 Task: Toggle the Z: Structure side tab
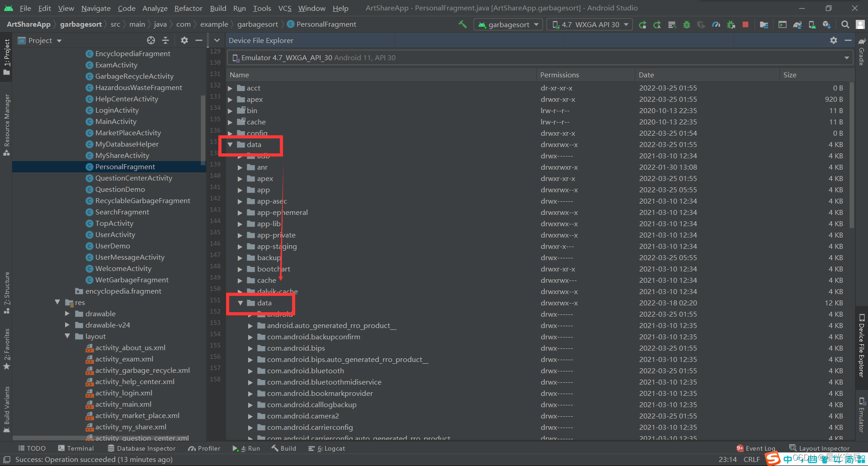(6, 293)
